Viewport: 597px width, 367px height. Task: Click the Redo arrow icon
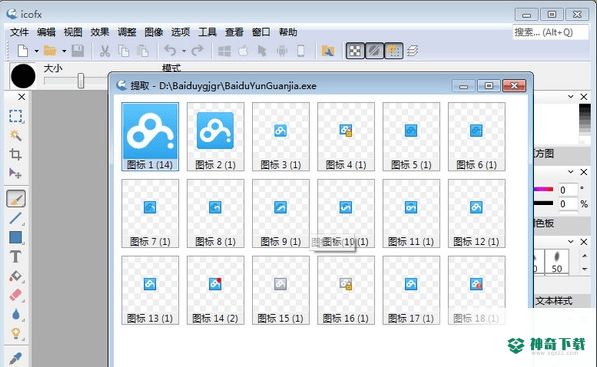[x=197, y=50]
